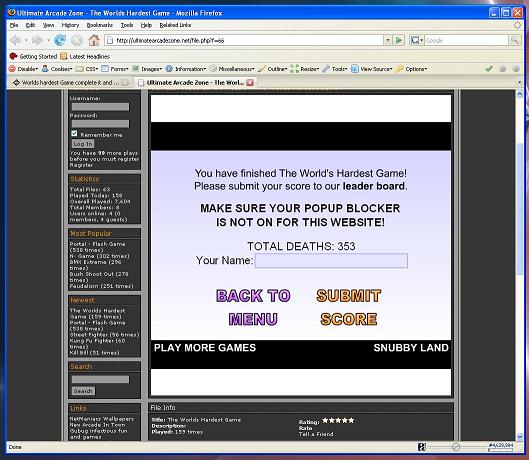The image size is (529, 460).
Task: Click the search engine selector icon
Action: pos(416,40)
